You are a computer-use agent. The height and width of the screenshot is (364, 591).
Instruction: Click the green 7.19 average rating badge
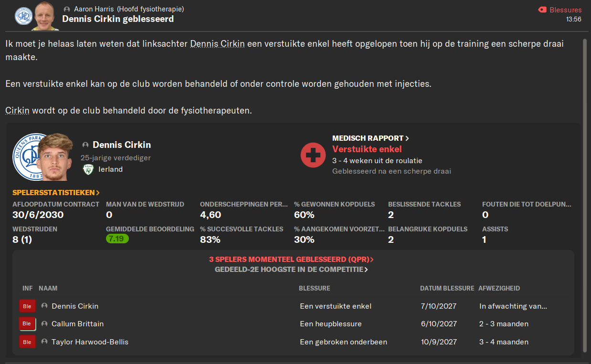117,239
